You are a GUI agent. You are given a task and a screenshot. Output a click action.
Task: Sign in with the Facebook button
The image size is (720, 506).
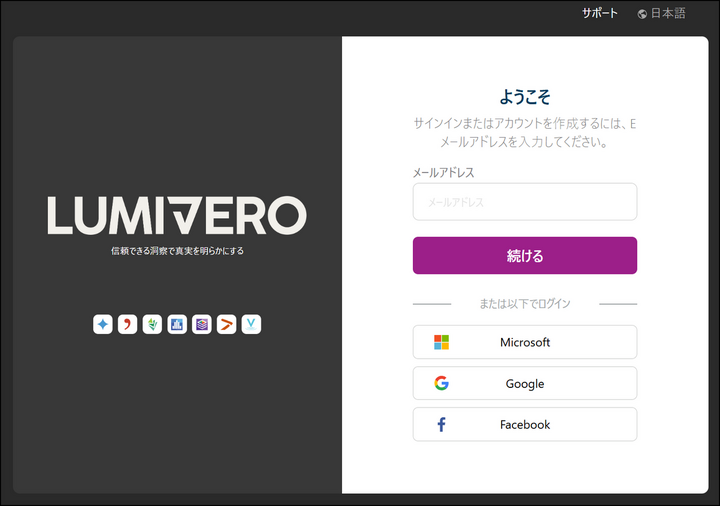(524, 425)
